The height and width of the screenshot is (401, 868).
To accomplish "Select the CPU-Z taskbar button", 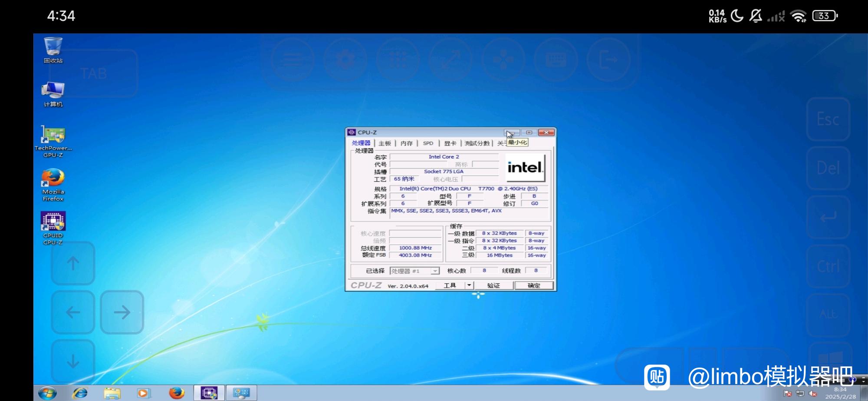I will [x=209, y=393].
